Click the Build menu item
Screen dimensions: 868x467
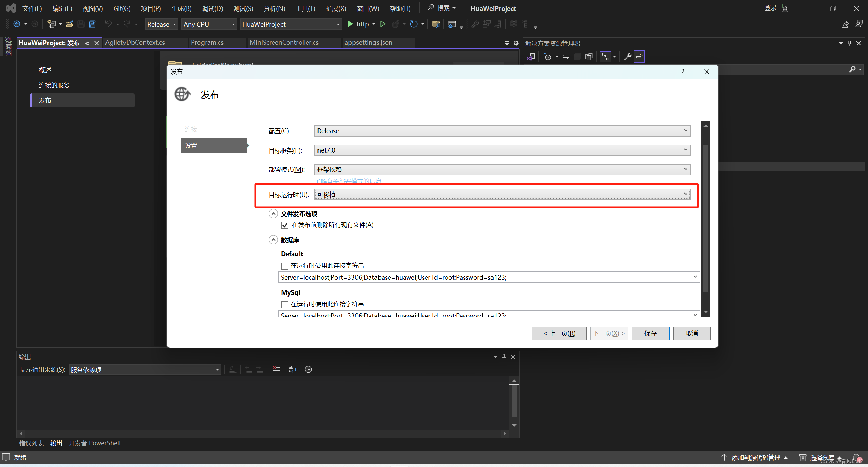coord(179,8)
